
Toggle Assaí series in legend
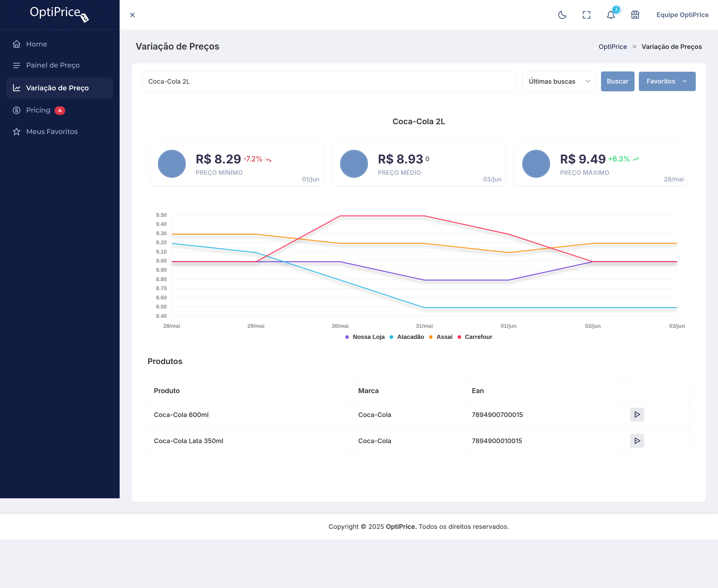coord(441,337)
